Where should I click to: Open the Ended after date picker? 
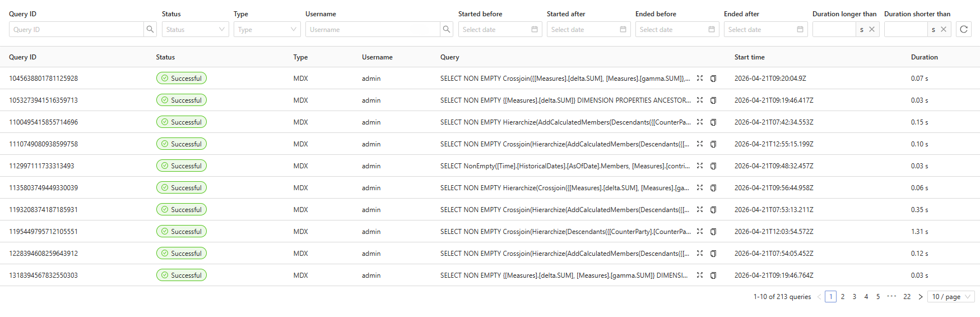click(765, 29)
